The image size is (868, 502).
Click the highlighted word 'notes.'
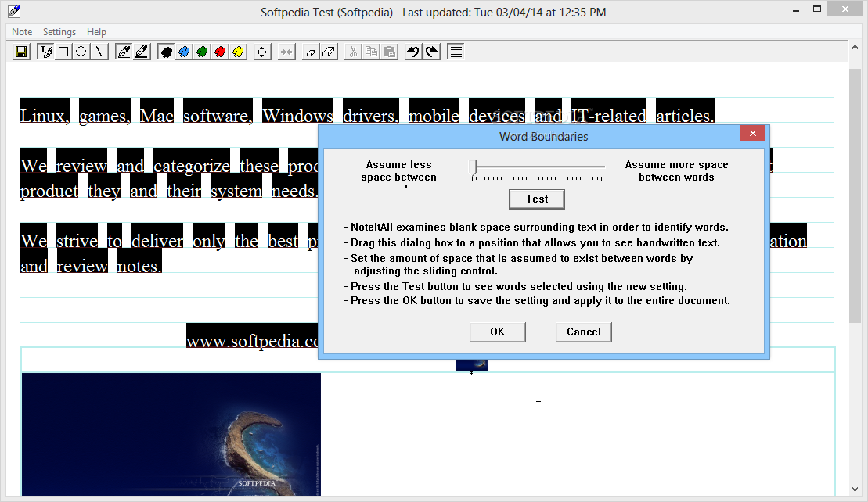[139, 261]
